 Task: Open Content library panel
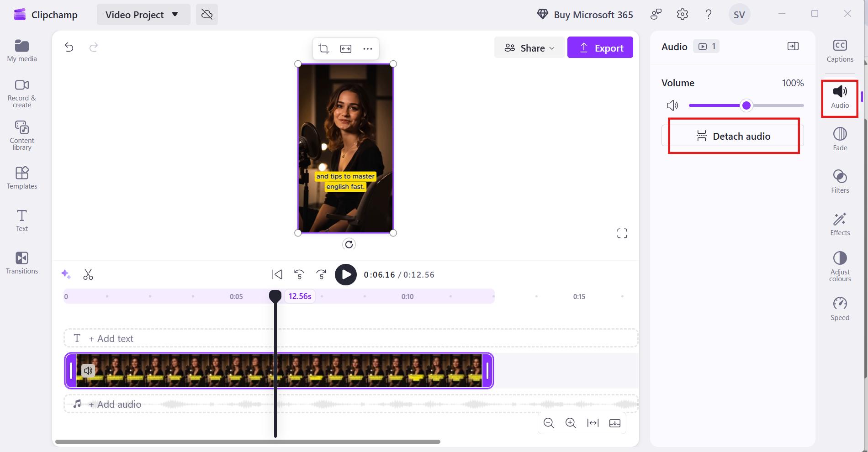pos(22,136)
